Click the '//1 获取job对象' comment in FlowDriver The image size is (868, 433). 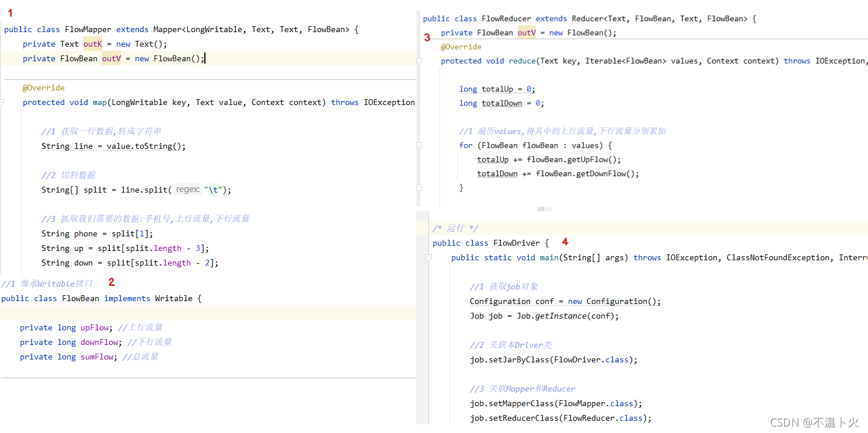pos(504,287)
